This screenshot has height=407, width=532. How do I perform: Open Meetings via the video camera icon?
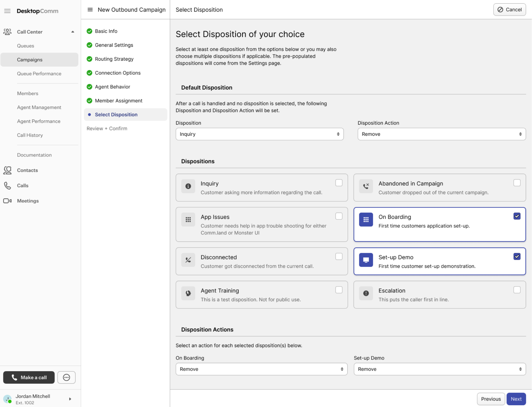[x=7, y=201]
